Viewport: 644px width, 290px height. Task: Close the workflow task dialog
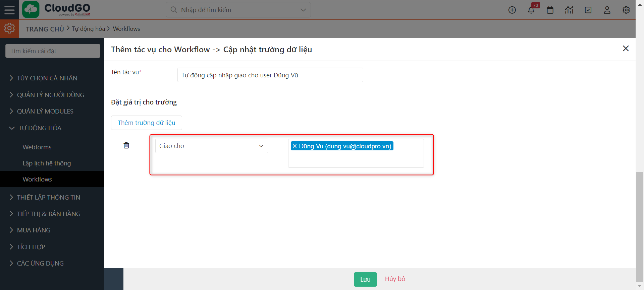(626, 49)
